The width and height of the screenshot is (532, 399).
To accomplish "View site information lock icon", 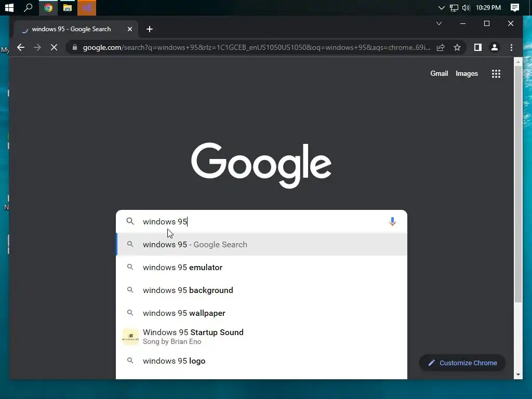I will tap(75, 47).
